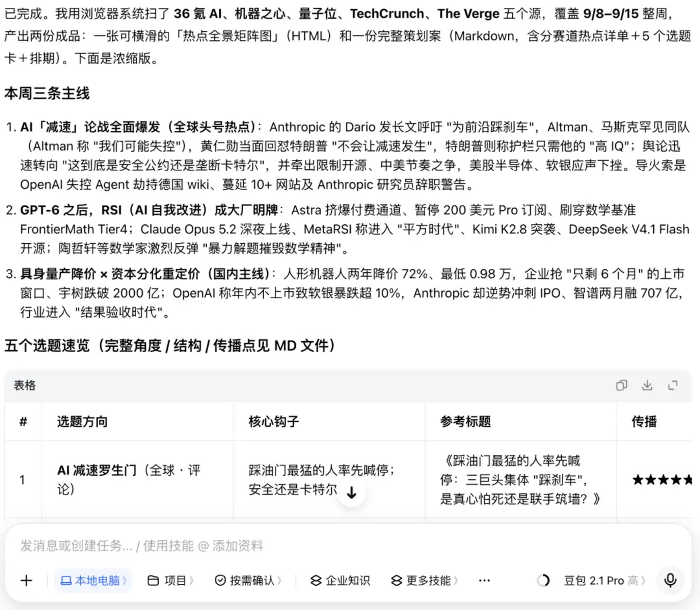Select the 踩油门最猛的人率先喊停 hook cell
The image size is (700, 610).
click(329, 480)
